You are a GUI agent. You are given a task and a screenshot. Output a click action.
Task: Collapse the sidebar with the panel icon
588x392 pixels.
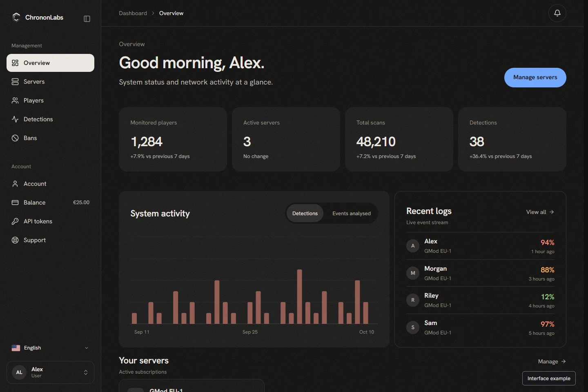[x=87, y=19]
